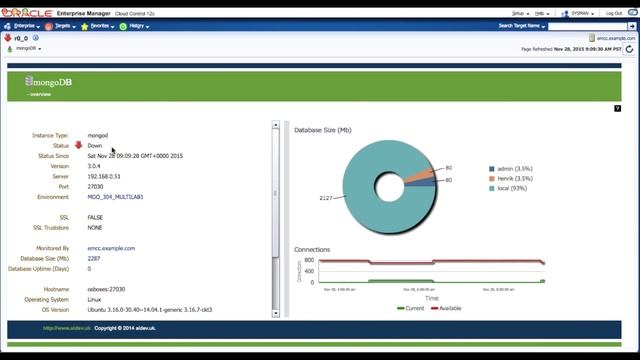Image resolution: width=640 pixels, height=360 pixels.
Task: Open the History menu
Action: tap(139, 26)
